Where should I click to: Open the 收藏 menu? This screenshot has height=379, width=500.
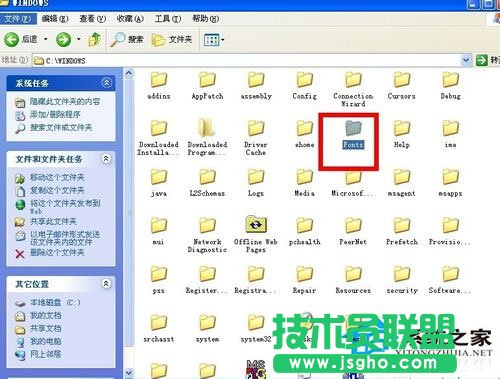(x=130, y=19)
